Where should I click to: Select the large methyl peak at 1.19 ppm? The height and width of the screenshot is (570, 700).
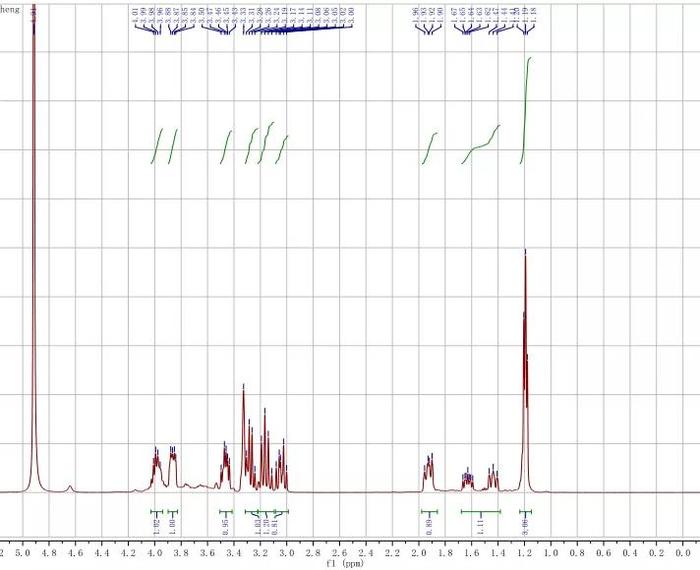[525, 370]
